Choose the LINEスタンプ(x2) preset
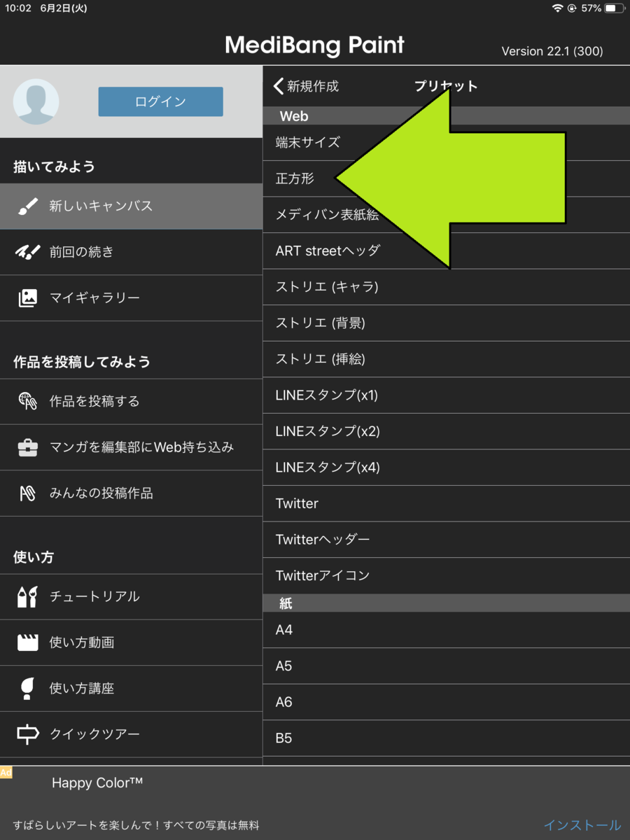This screenshot has width=630, height=840. 447,431
